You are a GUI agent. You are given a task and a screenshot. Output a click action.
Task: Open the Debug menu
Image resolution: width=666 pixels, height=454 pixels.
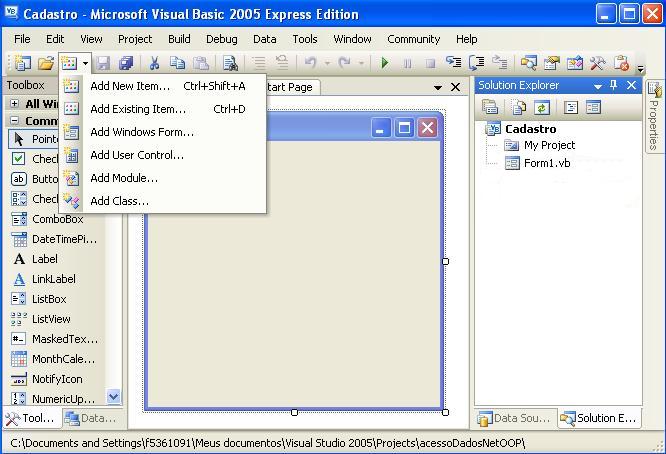222,39
